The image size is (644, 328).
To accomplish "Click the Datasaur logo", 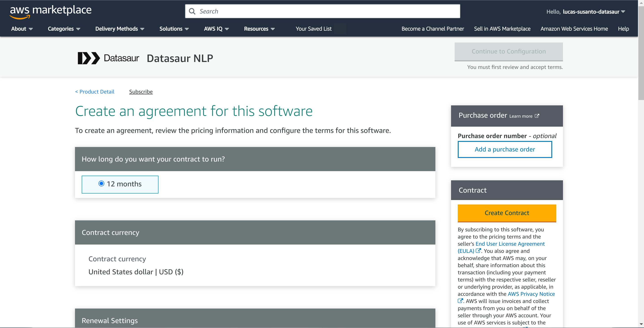I will [x=108, y=58].
